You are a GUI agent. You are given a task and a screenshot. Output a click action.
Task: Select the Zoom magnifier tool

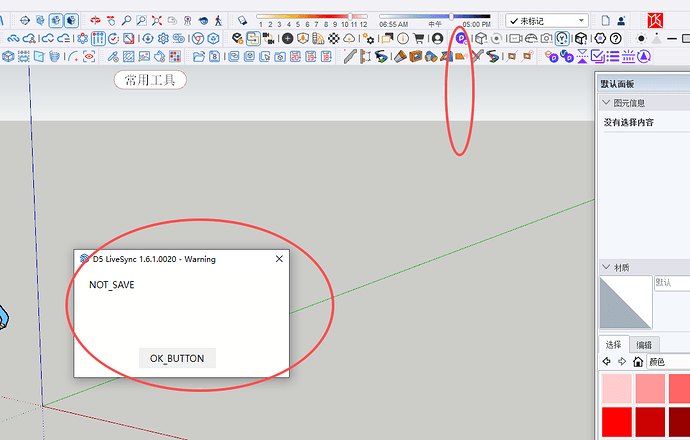coord(126,21)
